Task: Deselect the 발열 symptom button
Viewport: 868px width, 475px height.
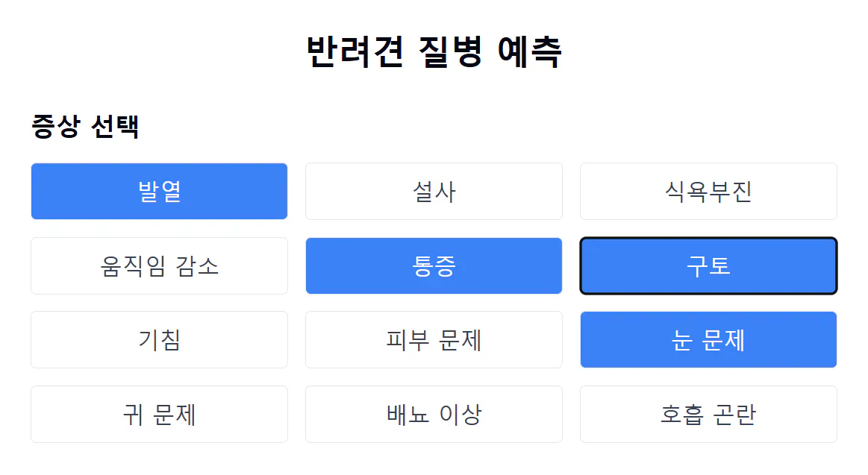Action: (x=159, y=192)
